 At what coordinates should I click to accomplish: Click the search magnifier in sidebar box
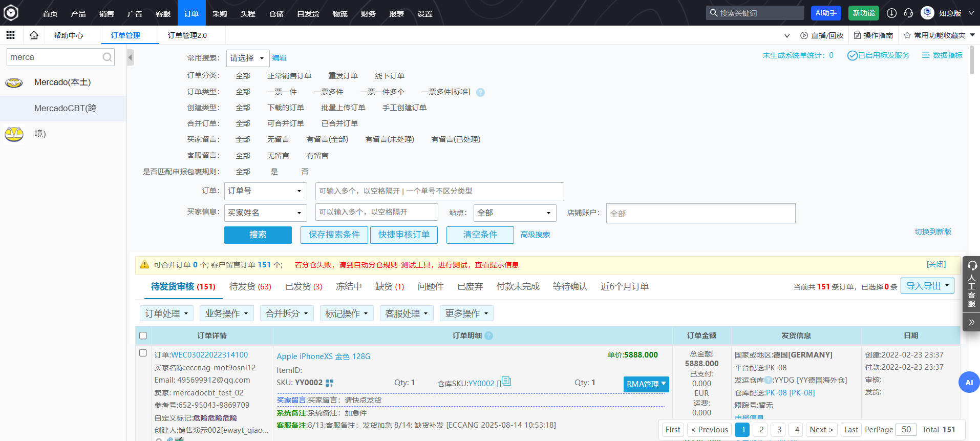(x=106, y=57)
